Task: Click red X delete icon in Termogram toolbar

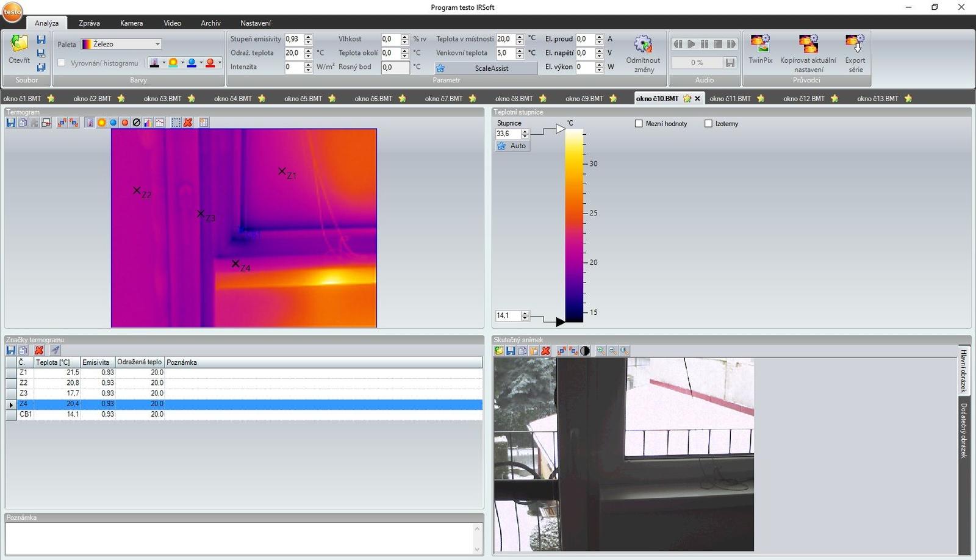Action: (188, 123)
